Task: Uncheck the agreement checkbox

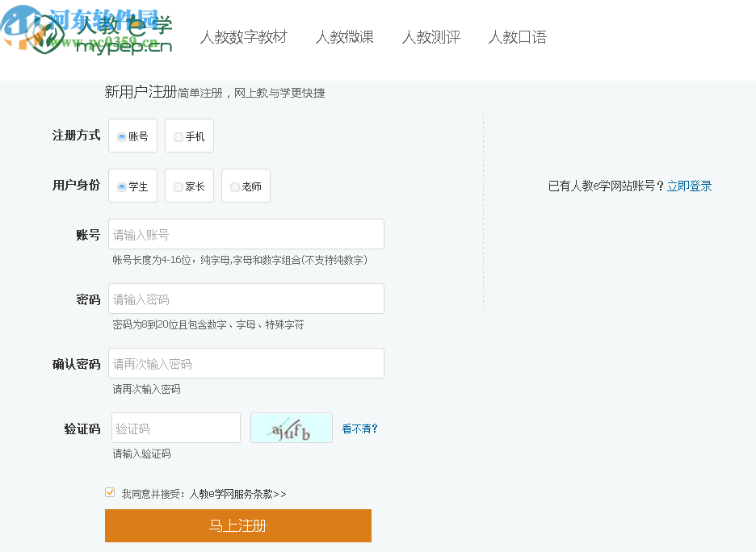Action: [x=108, y=492]
